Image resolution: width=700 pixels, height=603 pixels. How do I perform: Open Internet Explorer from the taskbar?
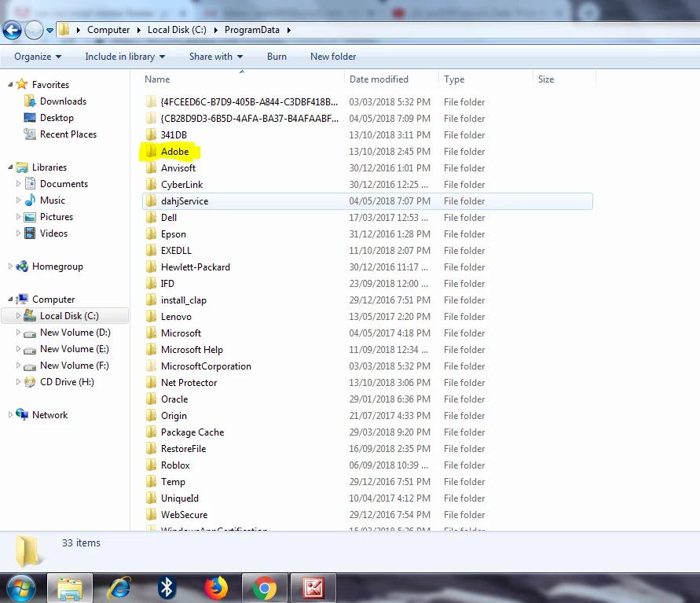coord(119,588)
